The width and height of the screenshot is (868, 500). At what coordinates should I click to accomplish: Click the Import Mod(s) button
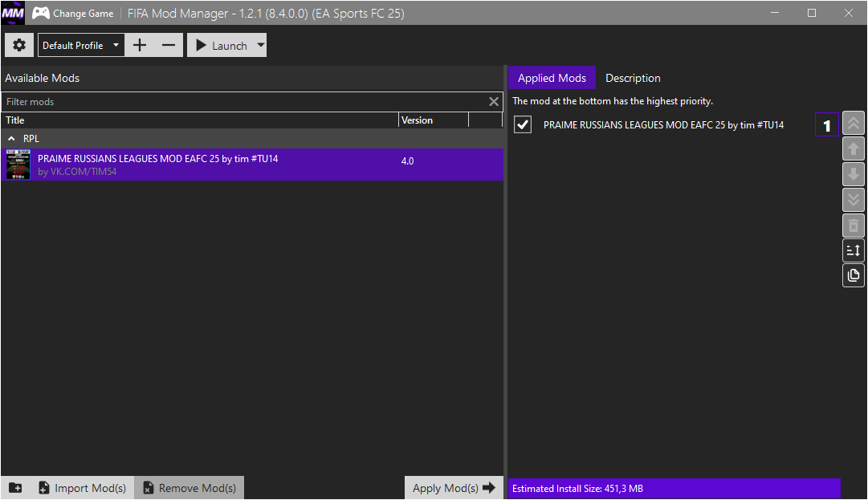point(82,488)
